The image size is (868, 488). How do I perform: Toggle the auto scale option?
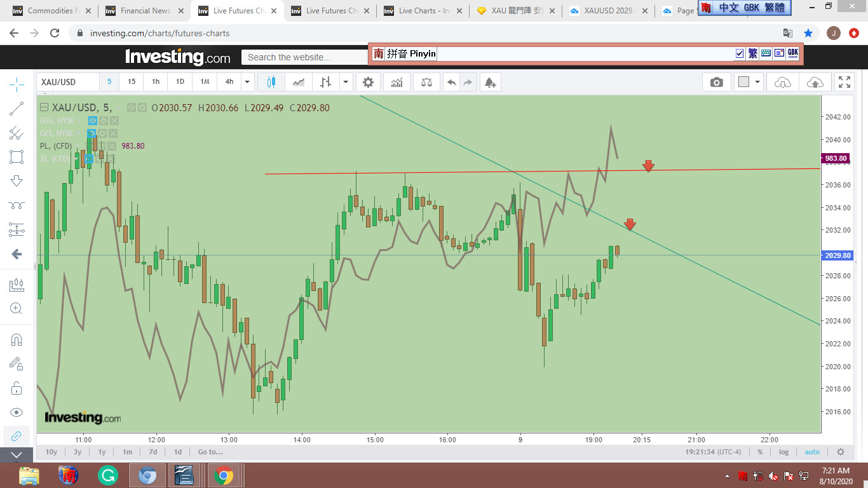[812, 452]
